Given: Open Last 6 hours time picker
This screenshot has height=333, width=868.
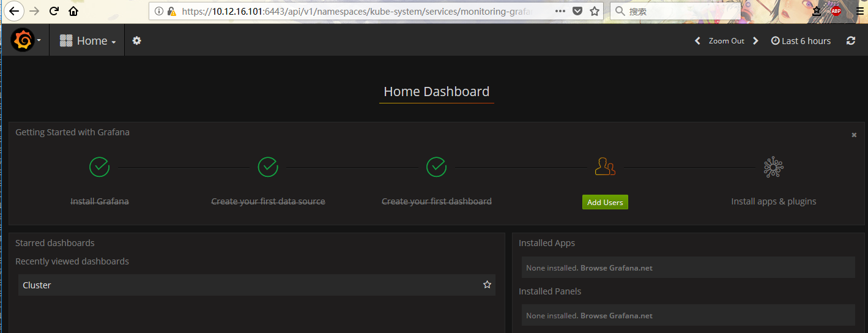Looking at the screenshot, I should pos(801,41).
